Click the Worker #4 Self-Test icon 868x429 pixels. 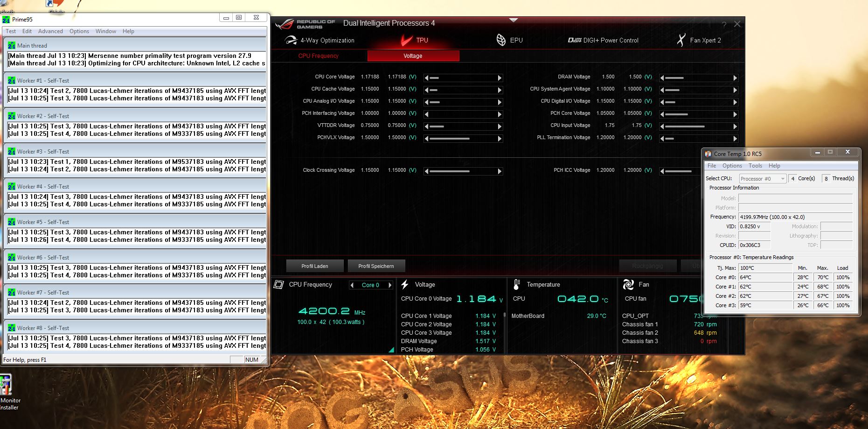[12, 187]
